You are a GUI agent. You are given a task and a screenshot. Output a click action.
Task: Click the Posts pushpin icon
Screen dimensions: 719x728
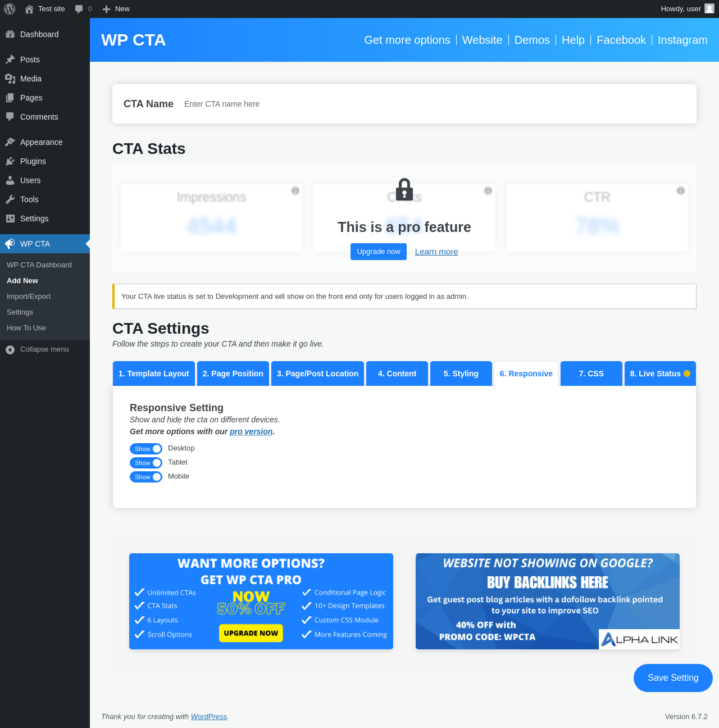coord(10,60)
